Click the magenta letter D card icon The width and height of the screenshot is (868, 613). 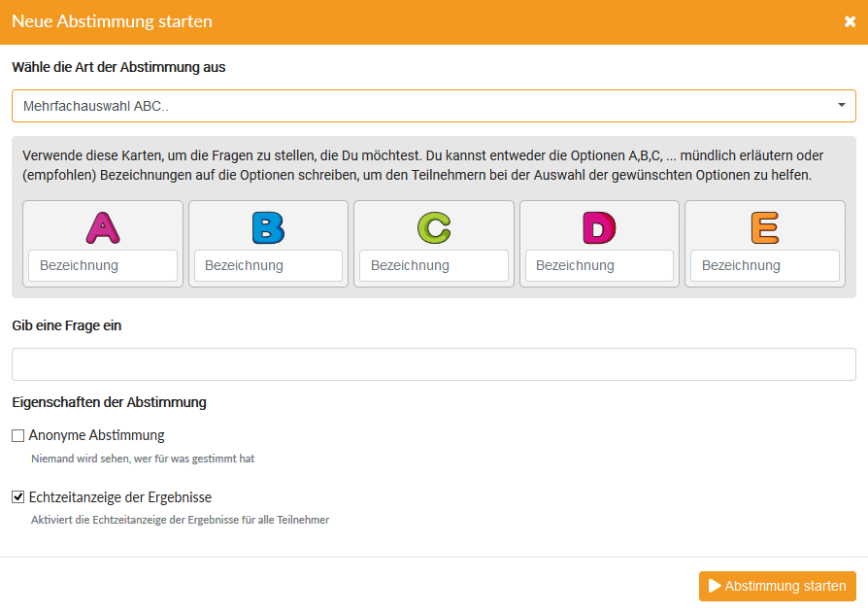pos(599,227)
